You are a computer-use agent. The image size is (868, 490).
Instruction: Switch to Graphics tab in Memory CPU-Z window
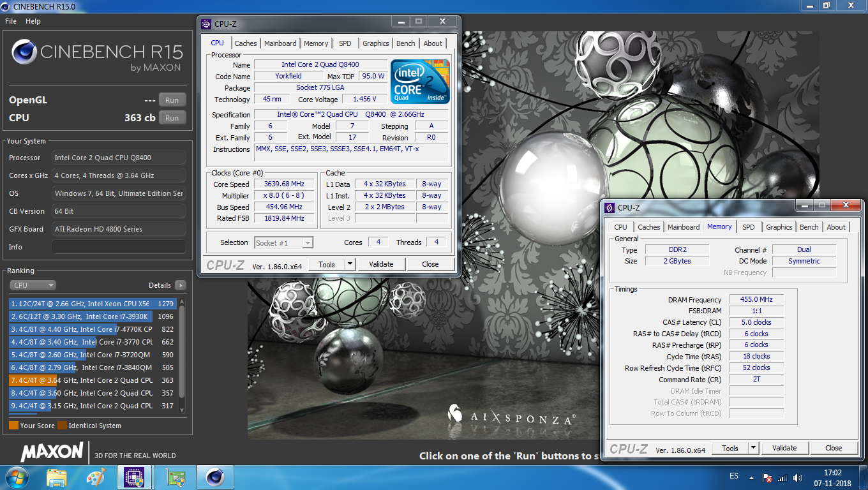779,227
